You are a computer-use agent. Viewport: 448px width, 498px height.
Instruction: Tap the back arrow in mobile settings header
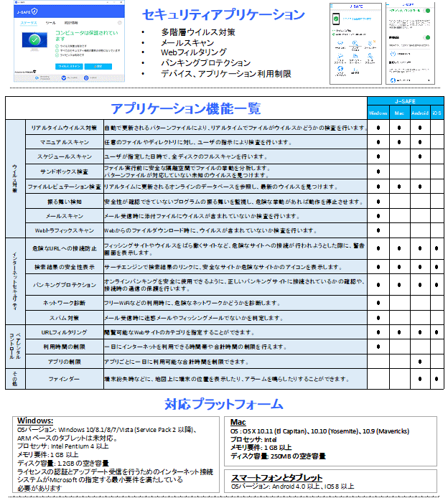click(x=388, y=5)
